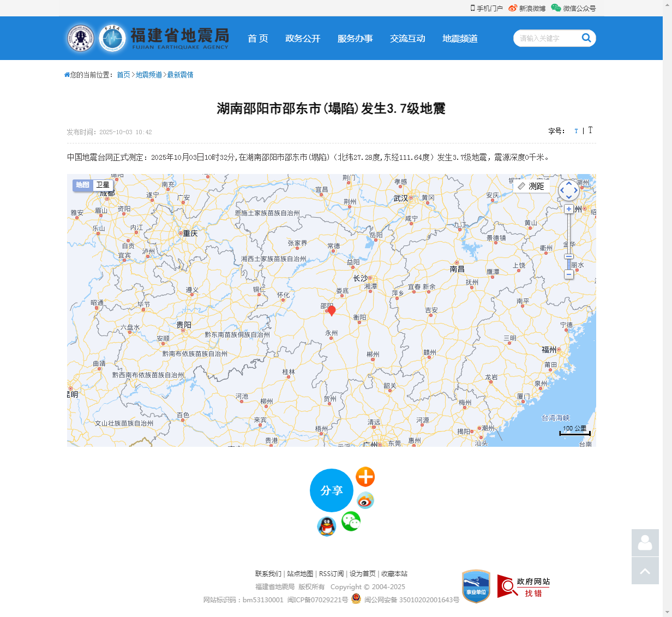Click the 最新震情 breadcrumb link

pos(180,75)
